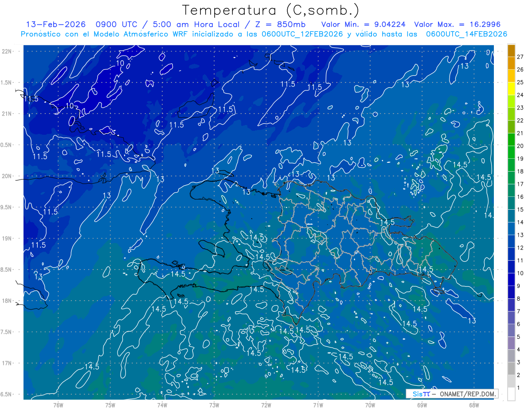Click the '69W' longitude label
The width and height of the screenshot is (532, 411).
422,405
